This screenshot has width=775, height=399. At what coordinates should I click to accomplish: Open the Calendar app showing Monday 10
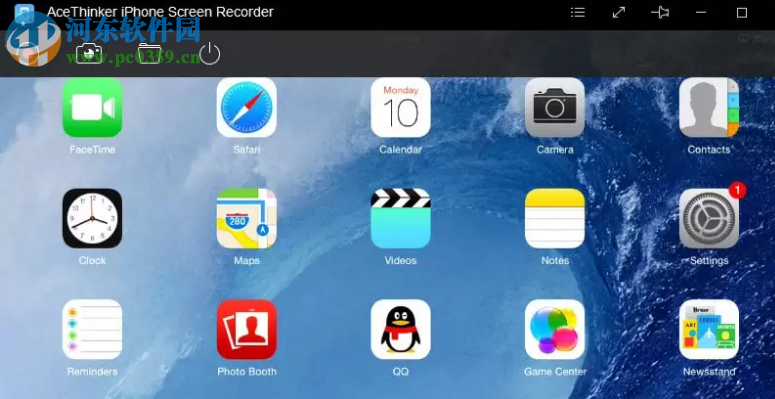401,107
